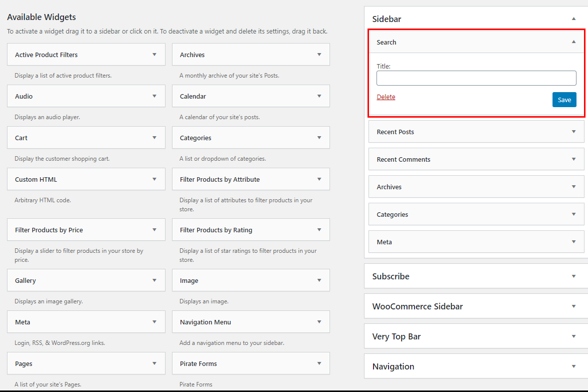This screenshot has width=588, height=392.
Task: Expand the WooCommerce Sidebar section
Action: click(573, 306)
